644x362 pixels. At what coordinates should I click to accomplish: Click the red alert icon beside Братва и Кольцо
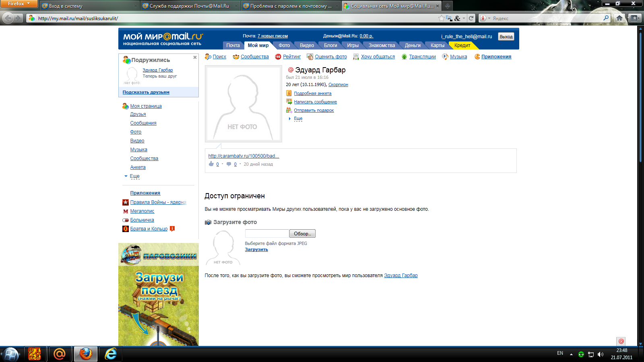pyautogui.click(x=172, y=228)
